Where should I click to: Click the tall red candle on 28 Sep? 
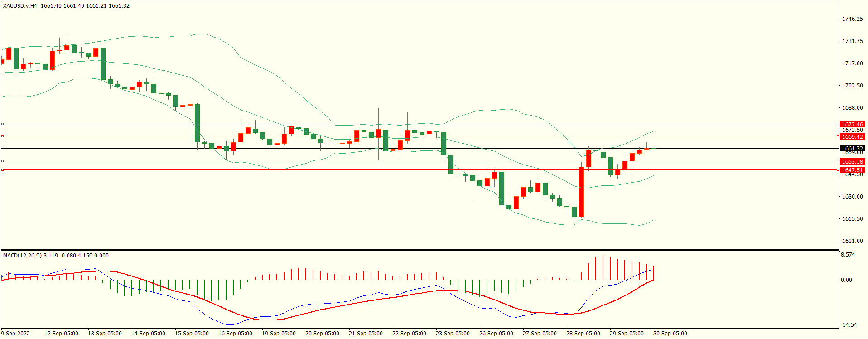(x=581, y=192)
